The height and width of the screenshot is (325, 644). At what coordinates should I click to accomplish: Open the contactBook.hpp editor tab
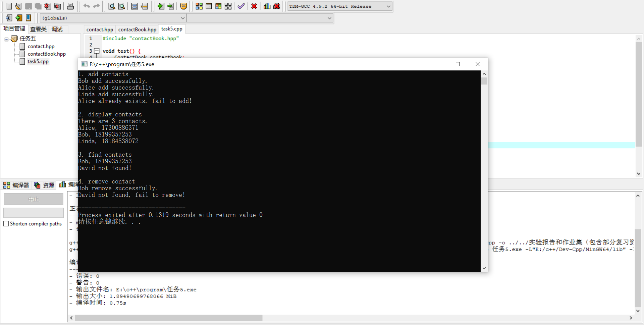click(x=137, y=30)
